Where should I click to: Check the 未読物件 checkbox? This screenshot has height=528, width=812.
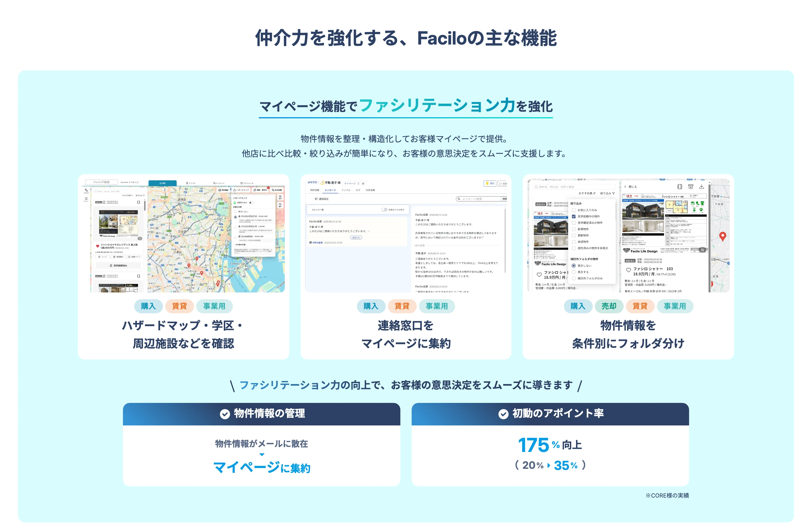point(573,242)
